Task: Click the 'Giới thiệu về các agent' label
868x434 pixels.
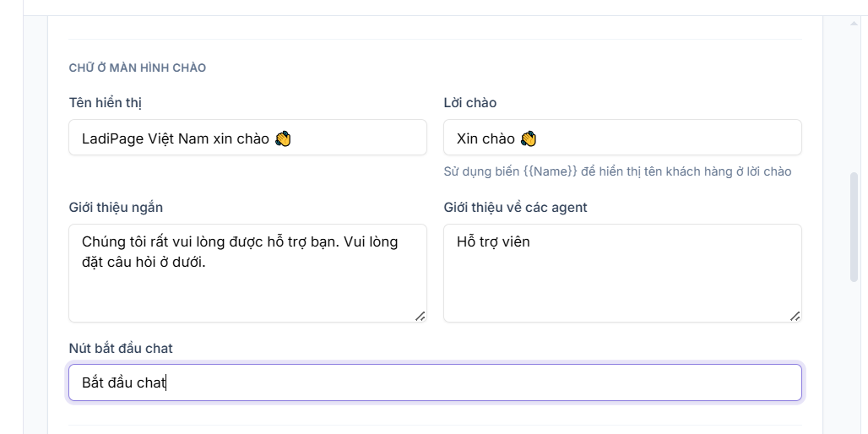Action: coord(515,208)
